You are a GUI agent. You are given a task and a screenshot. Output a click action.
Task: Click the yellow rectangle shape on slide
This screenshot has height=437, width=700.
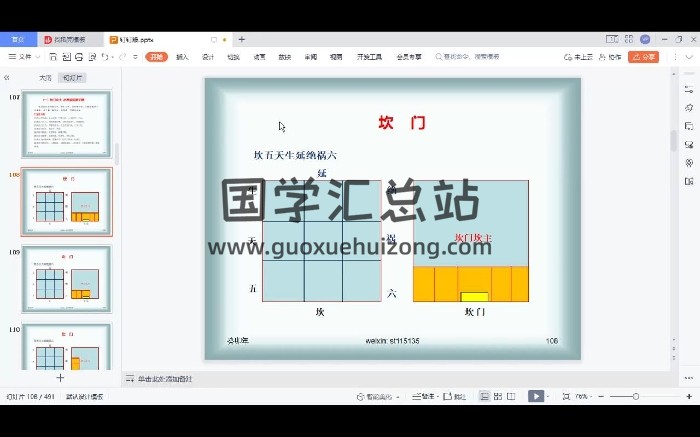coord(474,297)
